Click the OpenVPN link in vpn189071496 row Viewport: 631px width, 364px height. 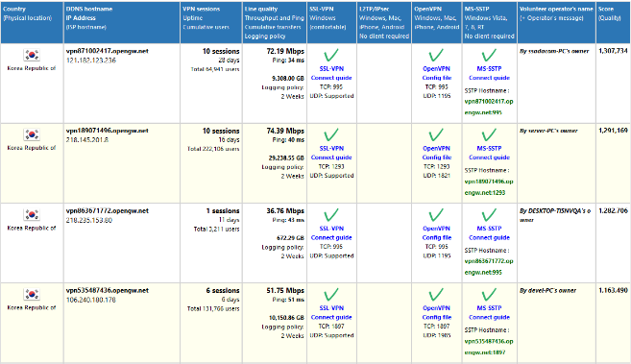(x=436, y=149)
